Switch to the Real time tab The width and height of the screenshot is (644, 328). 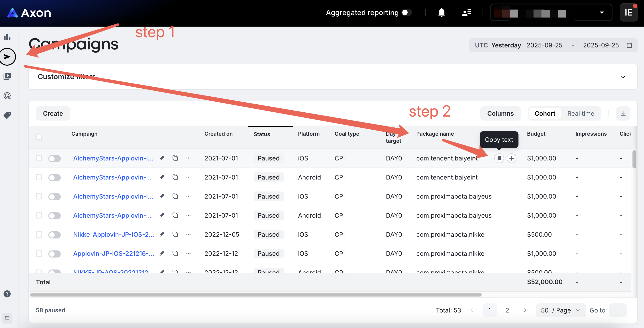581,114
